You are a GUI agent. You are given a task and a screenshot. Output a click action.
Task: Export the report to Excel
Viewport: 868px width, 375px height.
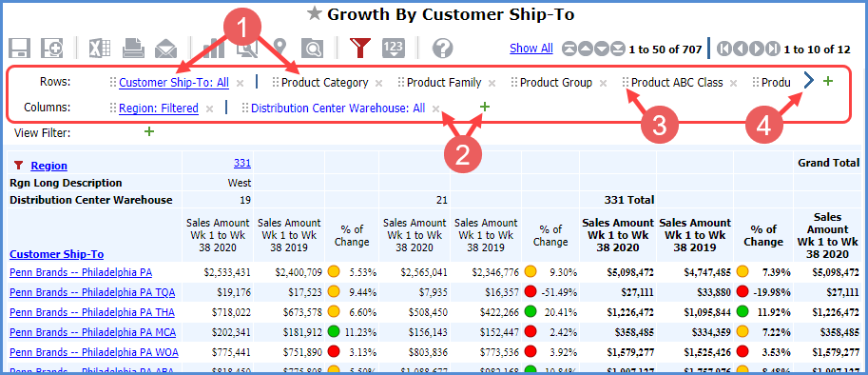tap(102, 49)
